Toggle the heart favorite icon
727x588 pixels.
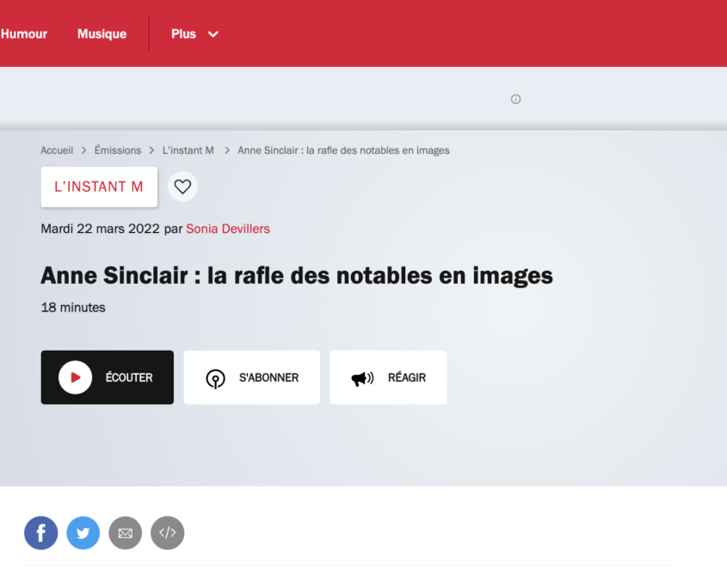(x=182, y=187)
